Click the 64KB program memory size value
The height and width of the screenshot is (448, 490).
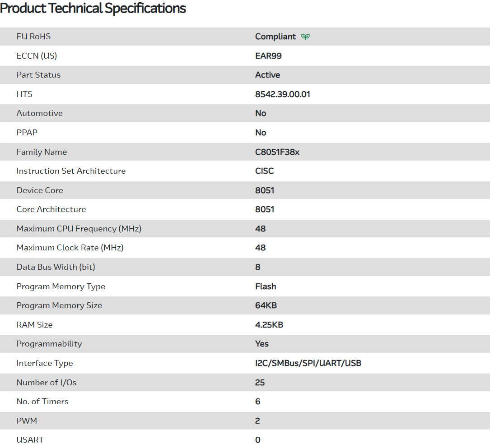pos(266,305)
